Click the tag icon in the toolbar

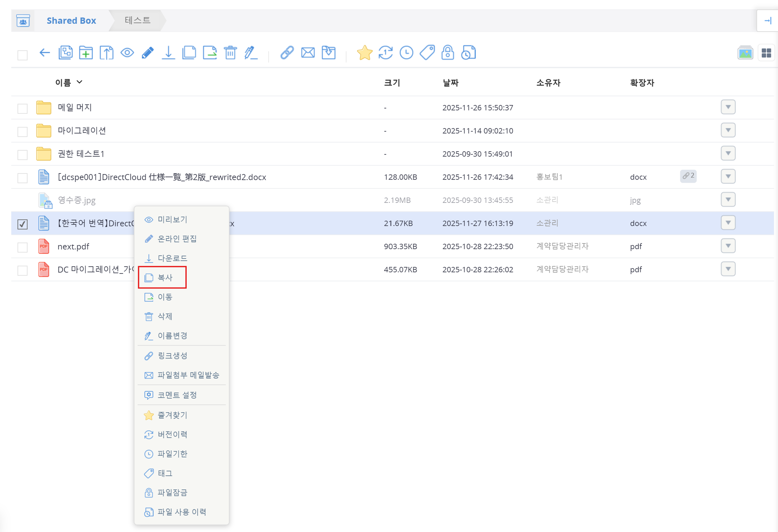click(427, 53)
